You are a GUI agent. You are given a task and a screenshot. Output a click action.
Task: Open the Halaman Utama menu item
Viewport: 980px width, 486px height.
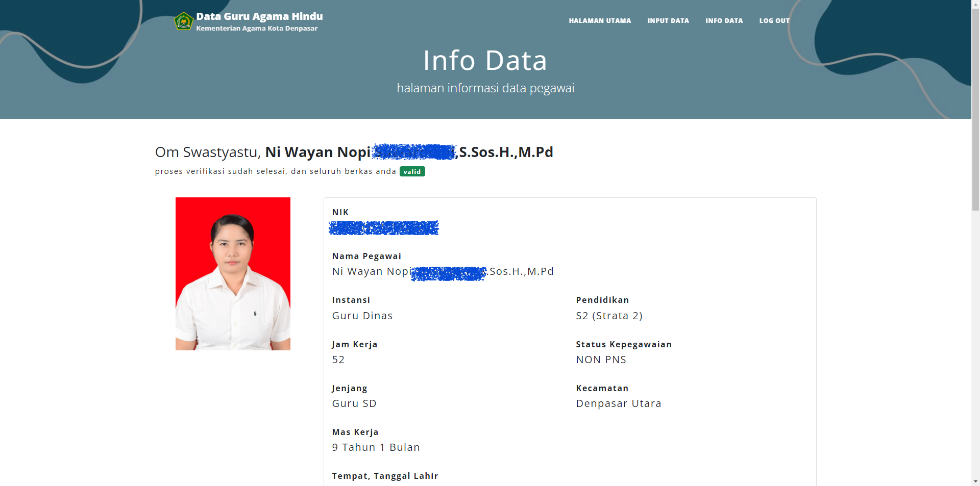600,21
